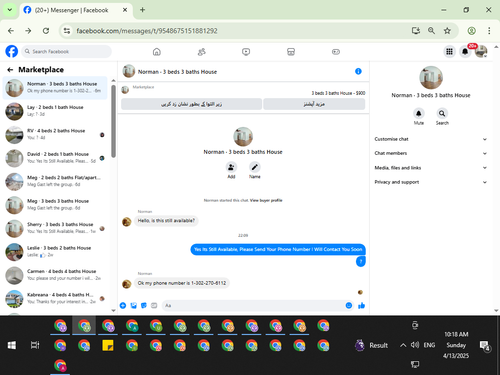Image resolution: width=500 pixels, height=375 pixels.
Task: Open the Facebook menu grid icon
Action: tap(449, 51)
